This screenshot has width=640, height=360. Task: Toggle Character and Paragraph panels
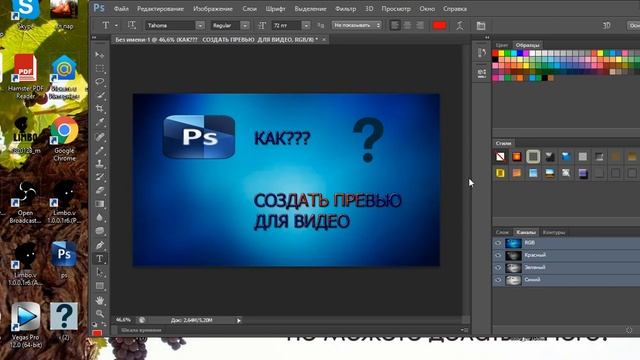point(481,25)
